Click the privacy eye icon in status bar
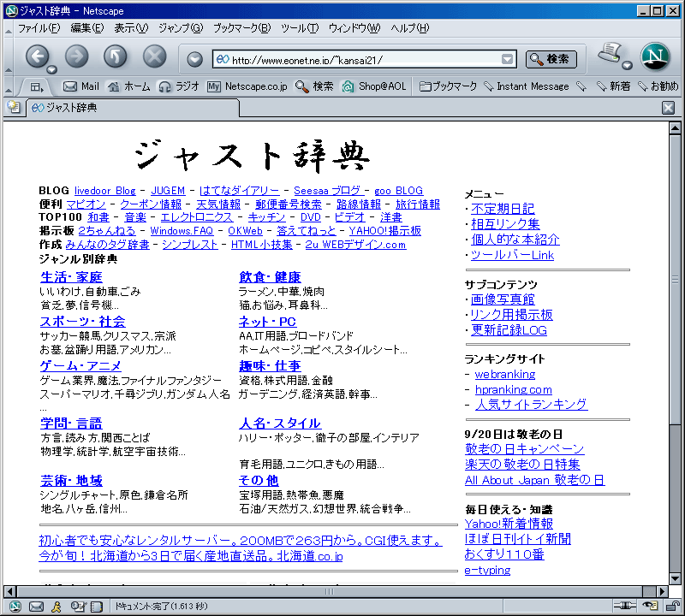This screenshot has height=616, width=685. [650, 606]
